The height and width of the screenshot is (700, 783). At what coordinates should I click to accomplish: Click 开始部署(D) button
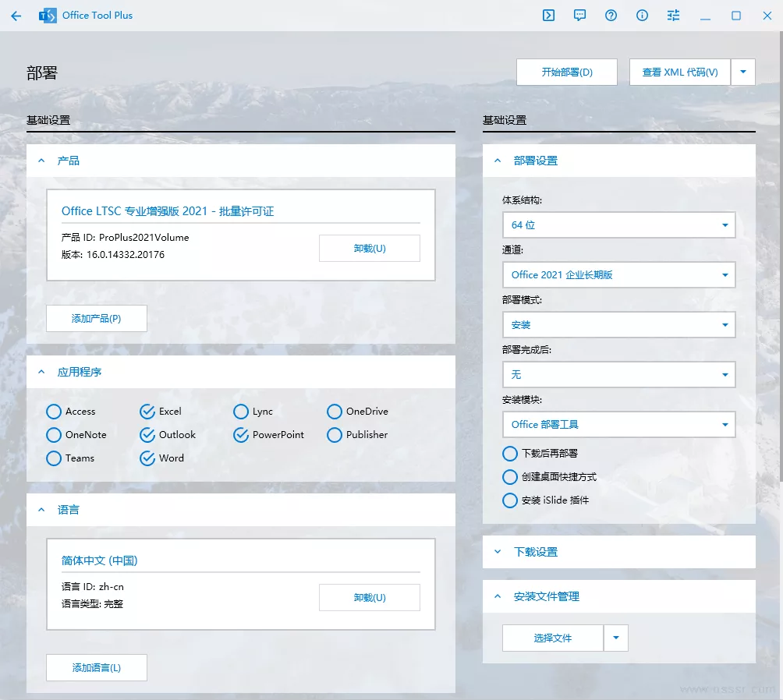[567, 72]
